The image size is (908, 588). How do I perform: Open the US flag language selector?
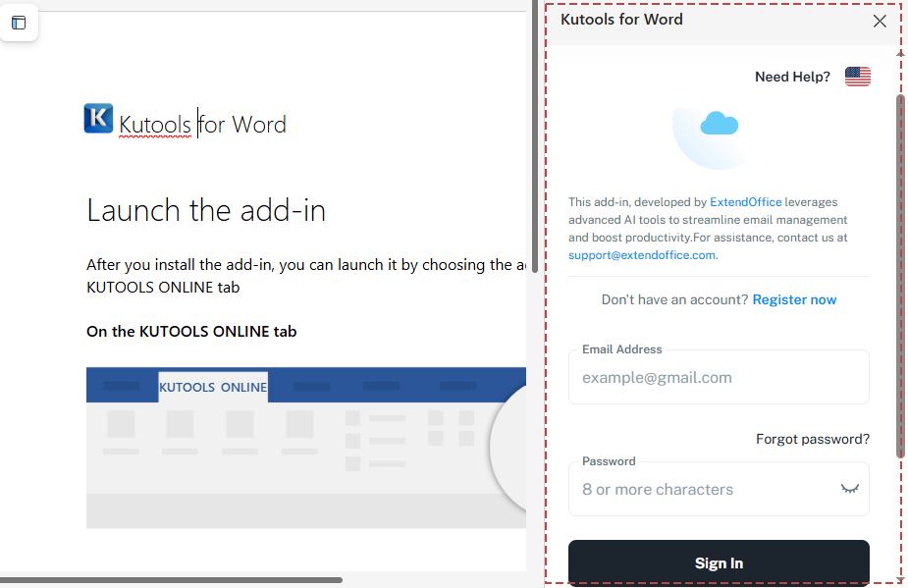857,76
